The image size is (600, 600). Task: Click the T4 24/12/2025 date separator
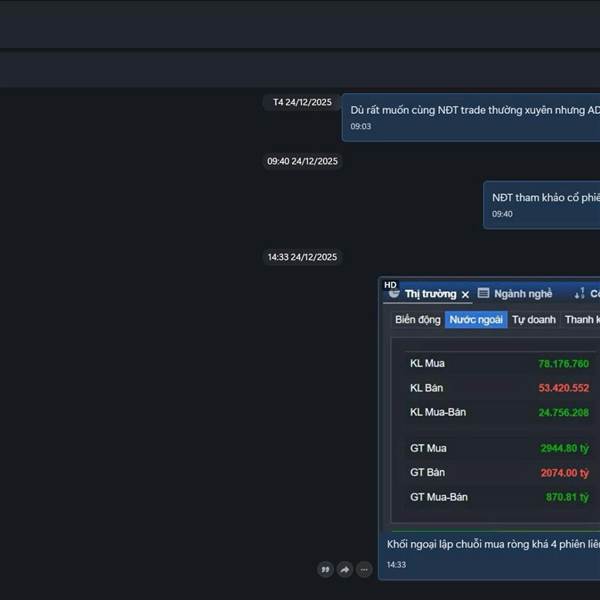302,102
